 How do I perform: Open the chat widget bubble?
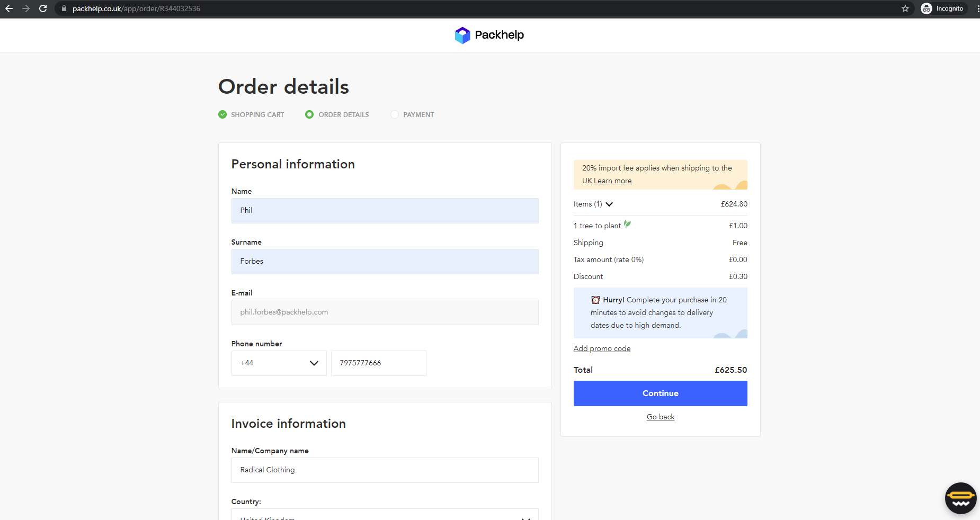pyautogui.click(x=961, y=498)
